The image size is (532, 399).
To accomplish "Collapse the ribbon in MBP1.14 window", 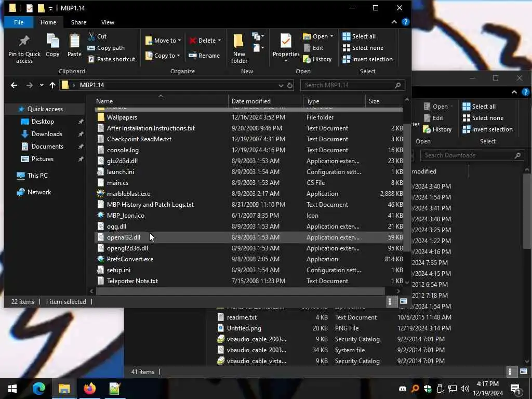I will 394,22.
